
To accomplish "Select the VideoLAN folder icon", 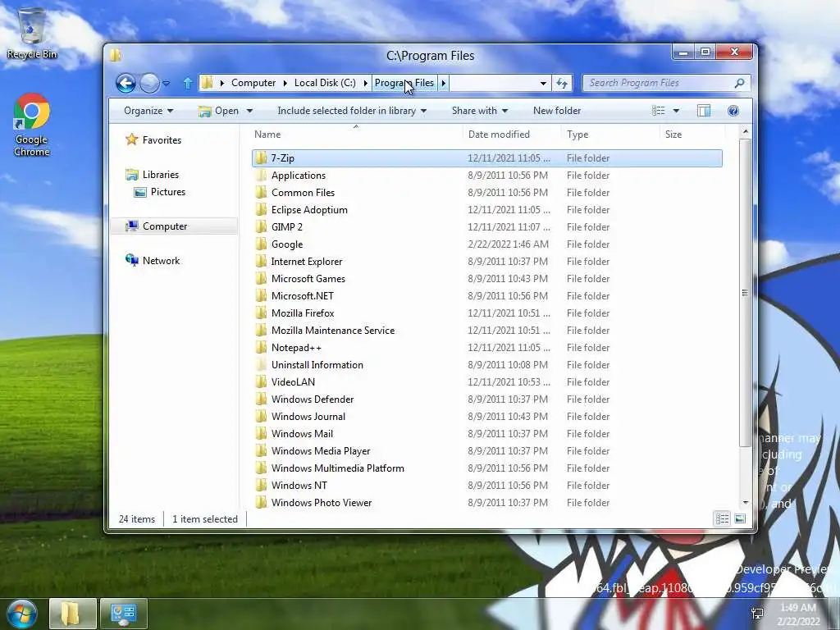I will [x=261, y=382].
